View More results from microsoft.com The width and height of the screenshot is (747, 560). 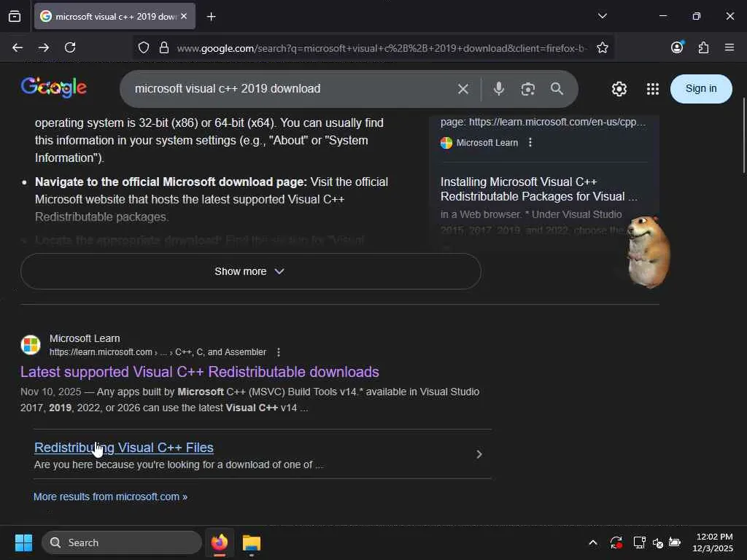tap(111, 497)
